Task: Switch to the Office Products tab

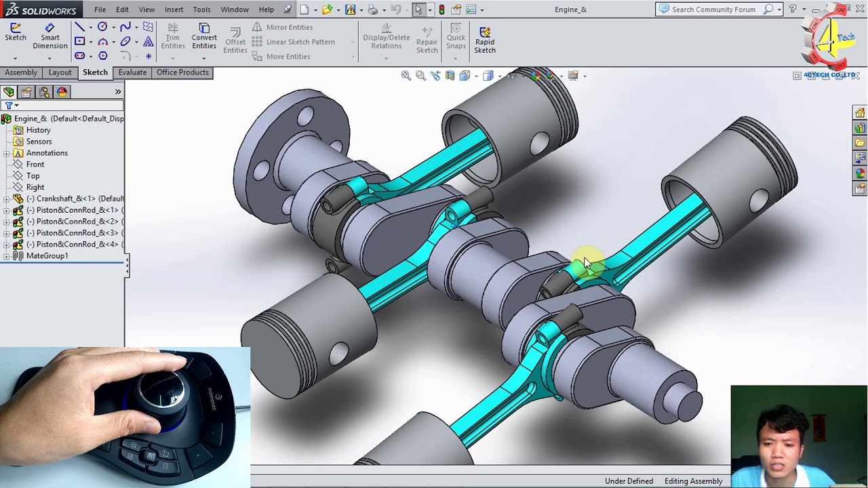Action: point(182,73)
